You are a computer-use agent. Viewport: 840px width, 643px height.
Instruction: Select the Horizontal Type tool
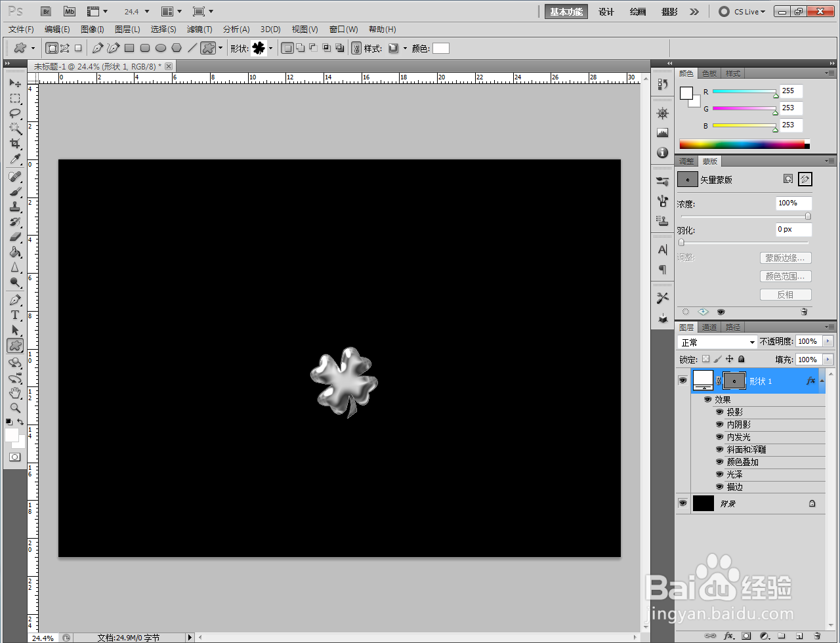[15, 316]
